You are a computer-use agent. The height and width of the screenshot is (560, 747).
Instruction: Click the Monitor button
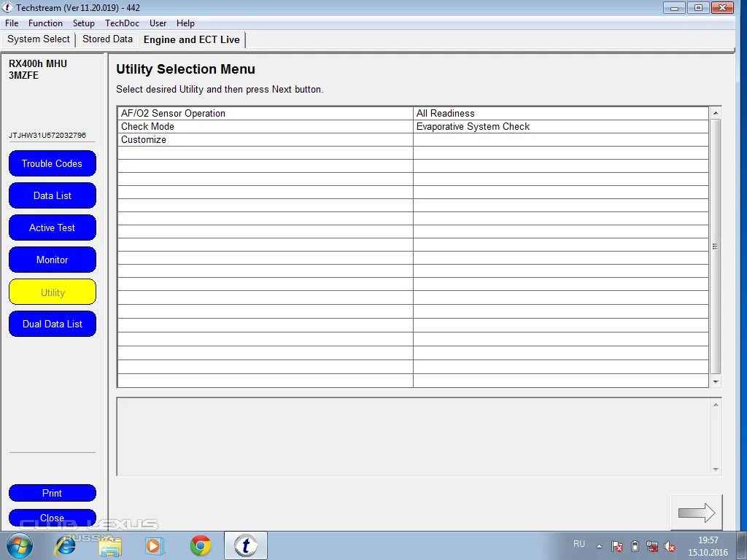coord(53,260)
